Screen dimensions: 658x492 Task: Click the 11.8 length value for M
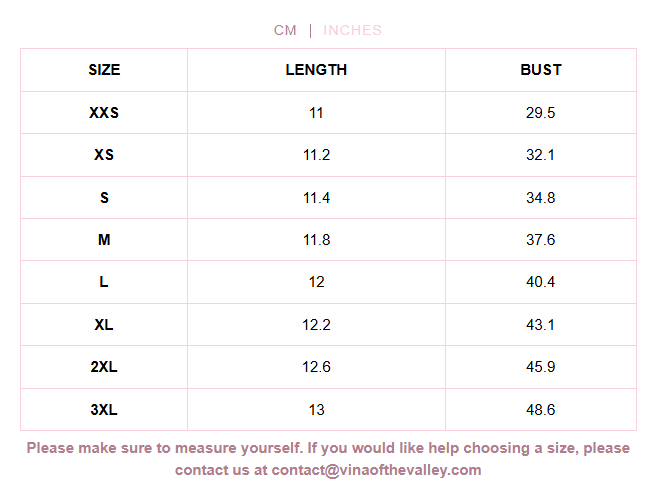[316, 240]
